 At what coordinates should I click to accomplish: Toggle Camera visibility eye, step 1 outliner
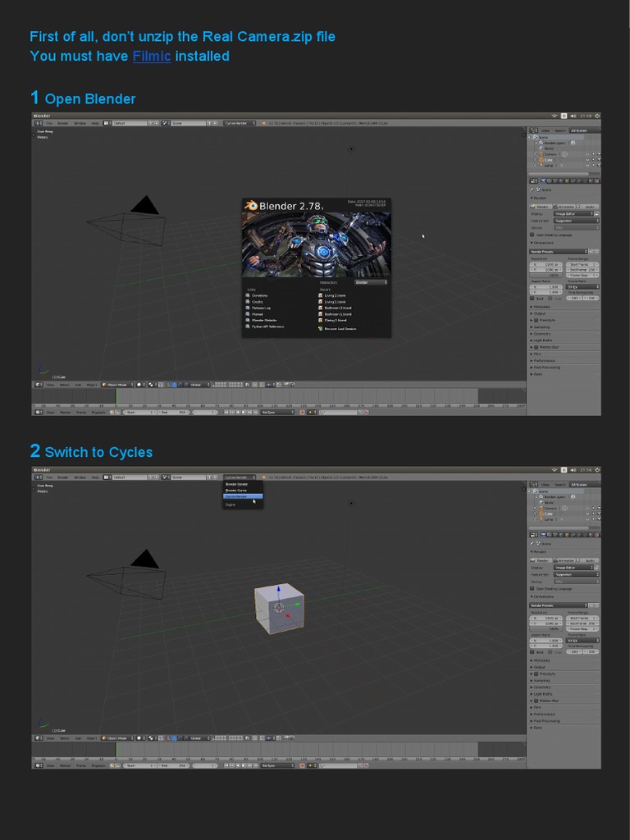pos(587,154)
